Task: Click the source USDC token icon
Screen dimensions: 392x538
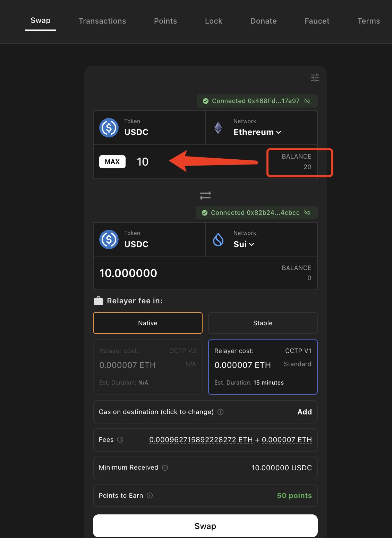Action: click(109, 128)
